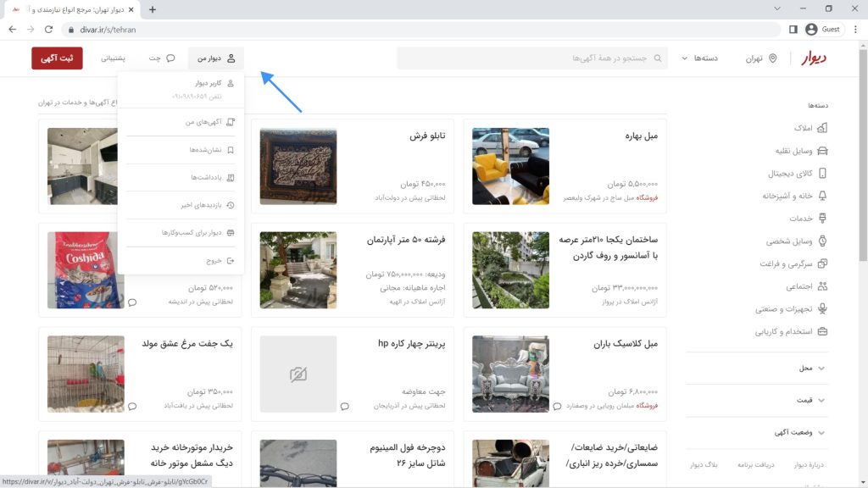Click the red ثبت آگهی button
The width and height of the screenshot is (868, 488).
57,58
